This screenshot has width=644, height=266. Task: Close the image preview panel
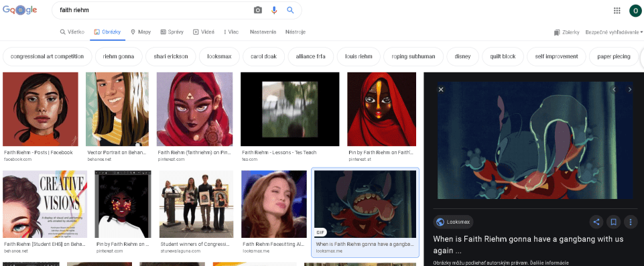point(441,90)
